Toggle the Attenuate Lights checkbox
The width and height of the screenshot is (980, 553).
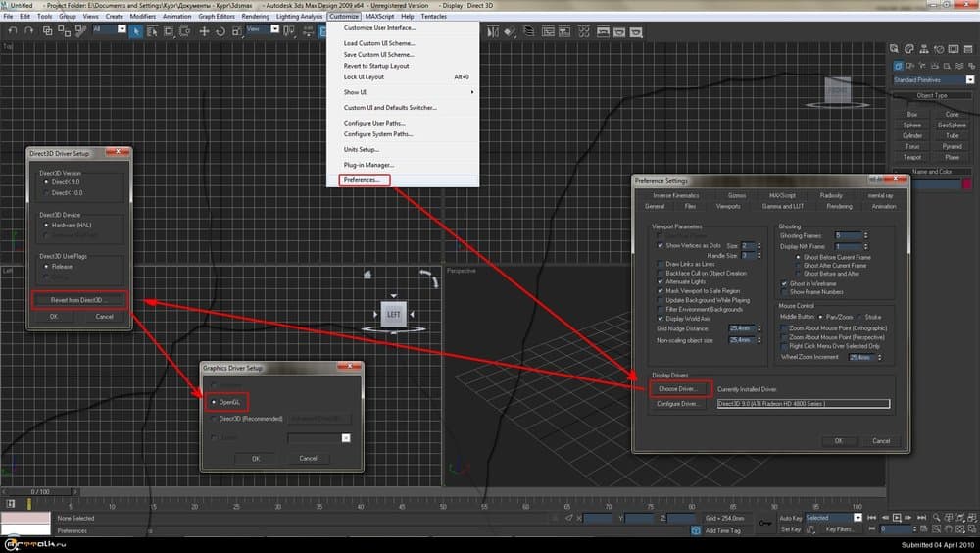click(x=660, y=281)
